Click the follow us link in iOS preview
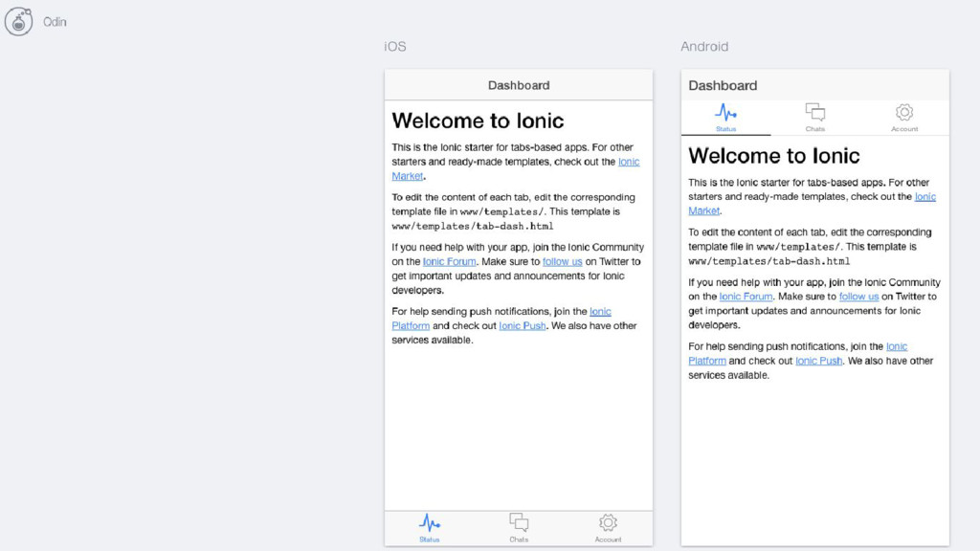Viewport: 980px width, 551px height. pos(563,262)
